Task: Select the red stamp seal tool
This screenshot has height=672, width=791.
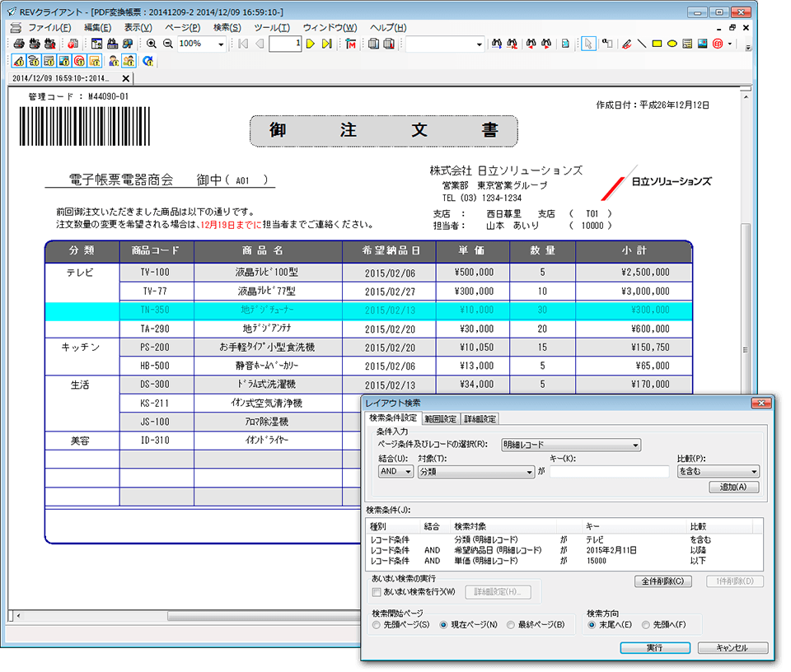Action: click(718, 44)
